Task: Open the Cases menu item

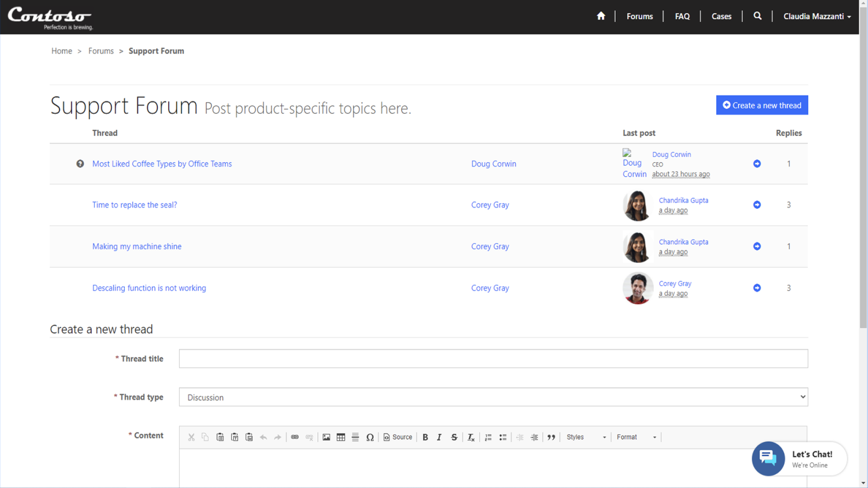Action: point(721,16)
